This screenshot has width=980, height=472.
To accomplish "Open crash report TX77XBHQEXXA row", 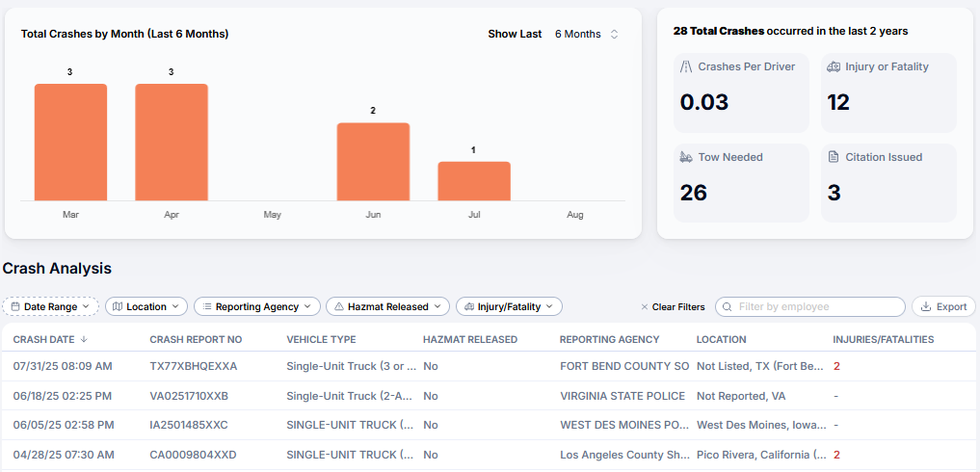I will [193, 366].
